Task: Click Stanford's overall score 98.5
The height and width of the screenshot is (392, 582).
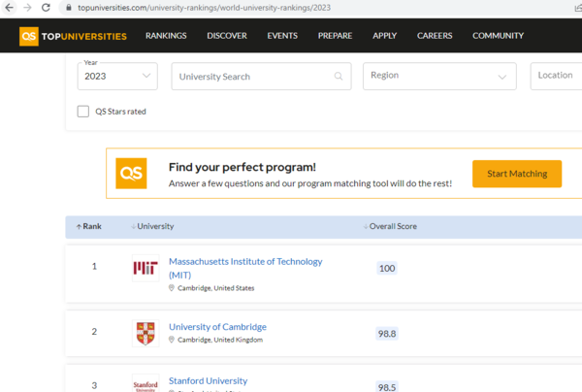Action: pos(387,387)
